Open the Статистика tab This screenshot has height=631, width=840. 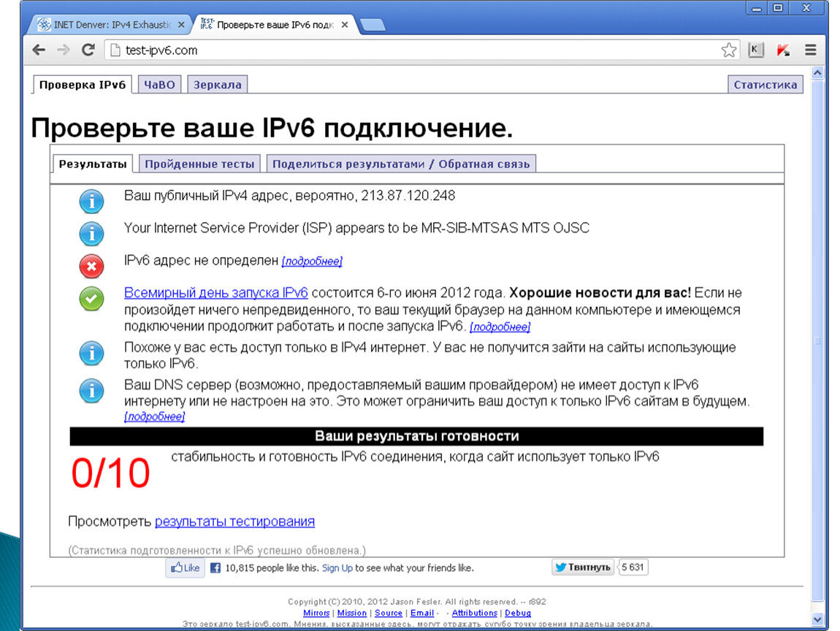coord(765,85)
